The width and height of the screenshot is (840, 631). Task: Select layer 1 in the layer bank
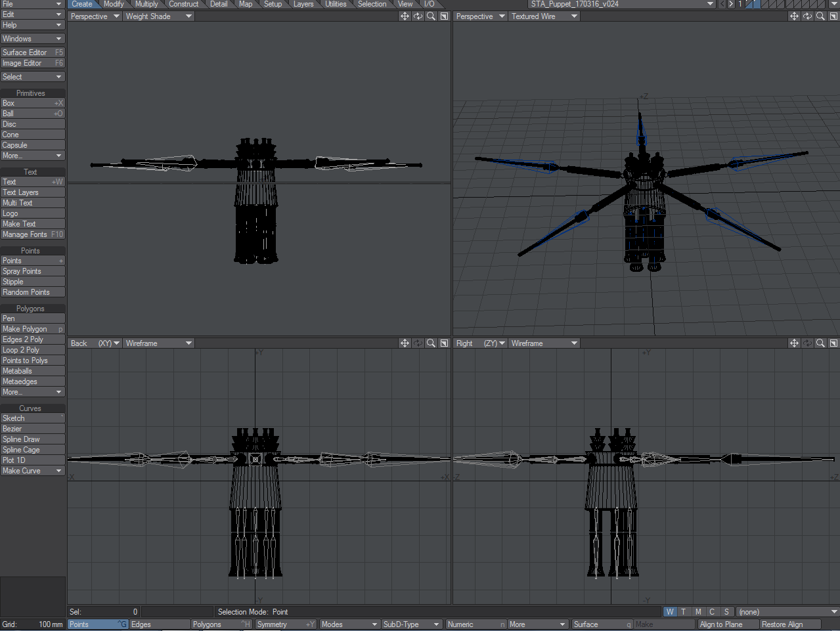pos(748,4)
